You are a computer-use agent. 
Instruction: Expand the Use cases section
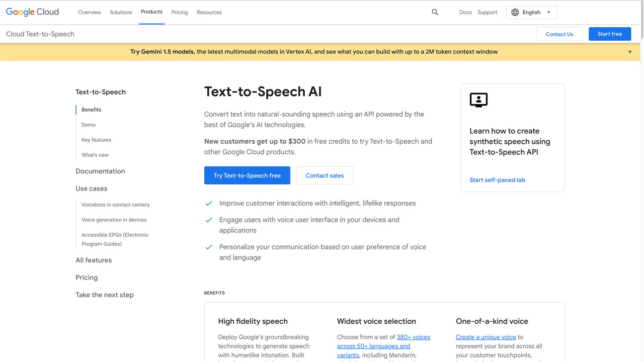pyautogui.click(x=91, y=188)
